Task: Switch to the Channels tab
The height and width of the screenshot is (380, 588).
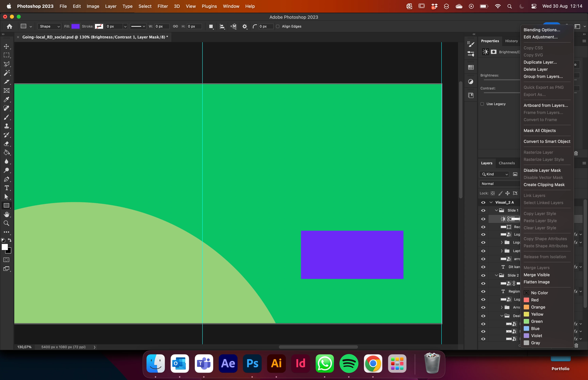Action: (x=507, y=163)
